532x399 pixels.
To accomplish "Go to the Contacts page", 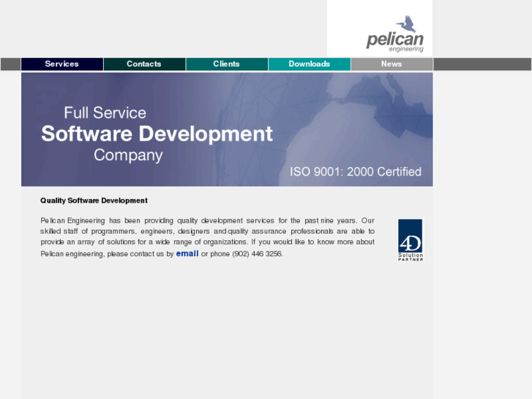I will coord(145,64).
